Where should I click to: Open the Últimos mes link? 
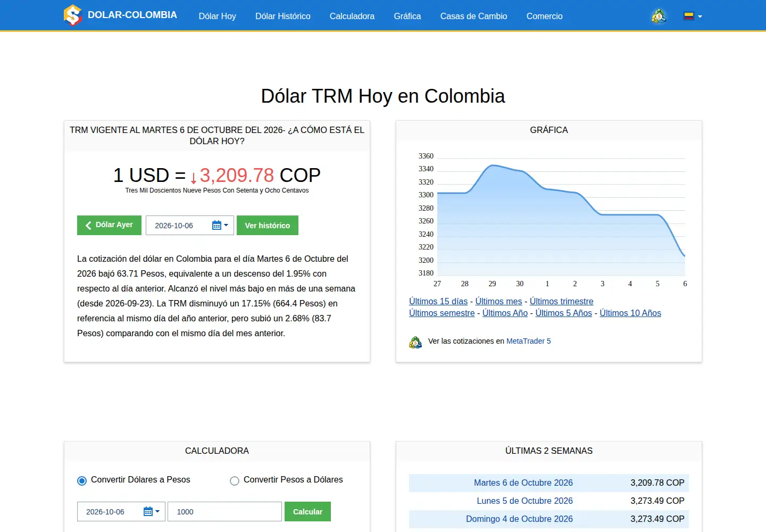498,301
